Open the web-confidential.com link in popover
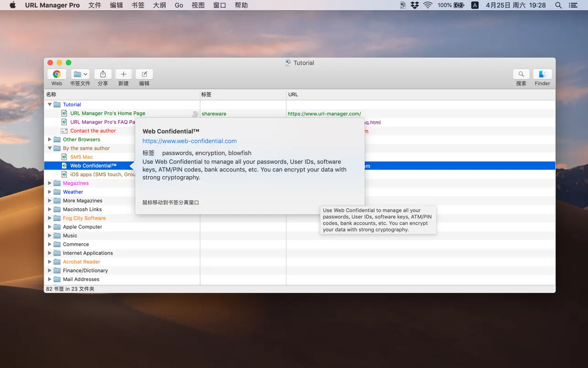Viewport: 588px width, 368px height. click(190, 141)
